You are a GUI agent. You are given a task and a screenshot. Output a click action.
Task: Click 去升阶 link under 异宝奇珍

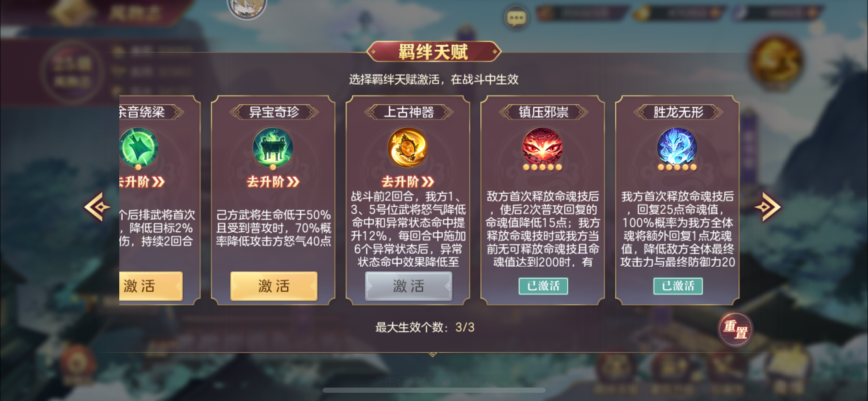tap(273, 182)
